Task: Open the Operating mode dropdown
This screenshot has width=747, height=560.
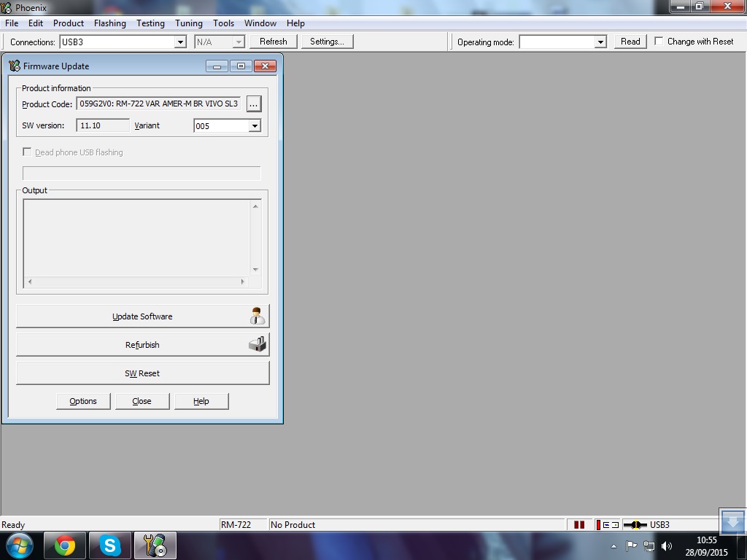Action: click(x=600, y=42)
